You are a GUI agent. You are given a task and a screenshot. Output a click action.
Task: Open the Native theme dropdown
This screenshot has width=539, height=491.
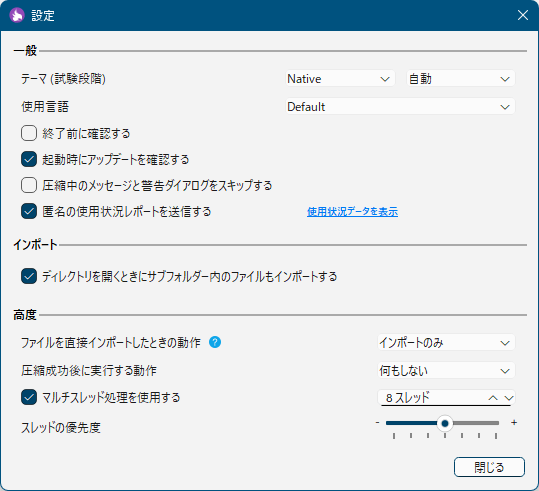[x=340, y=79]
